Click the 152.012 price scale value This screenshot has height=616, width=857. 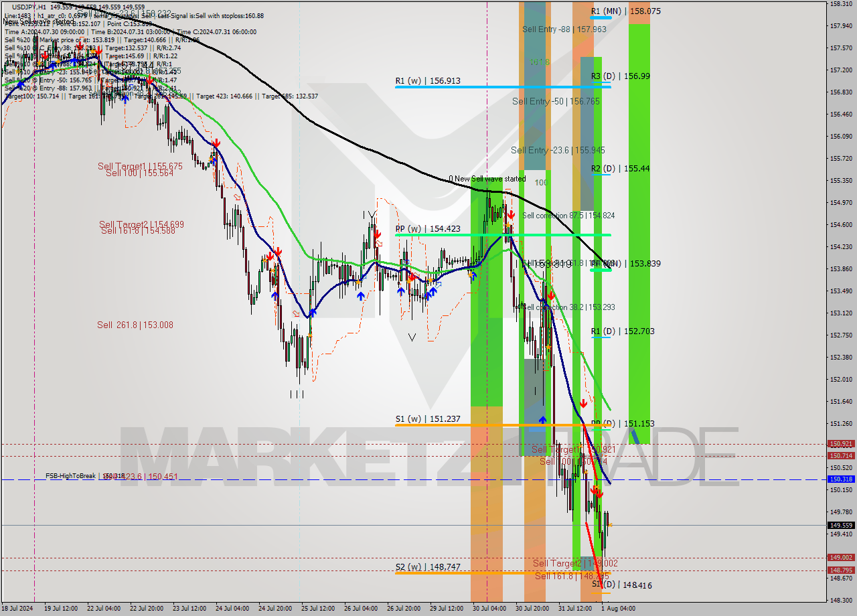(840, 380)
